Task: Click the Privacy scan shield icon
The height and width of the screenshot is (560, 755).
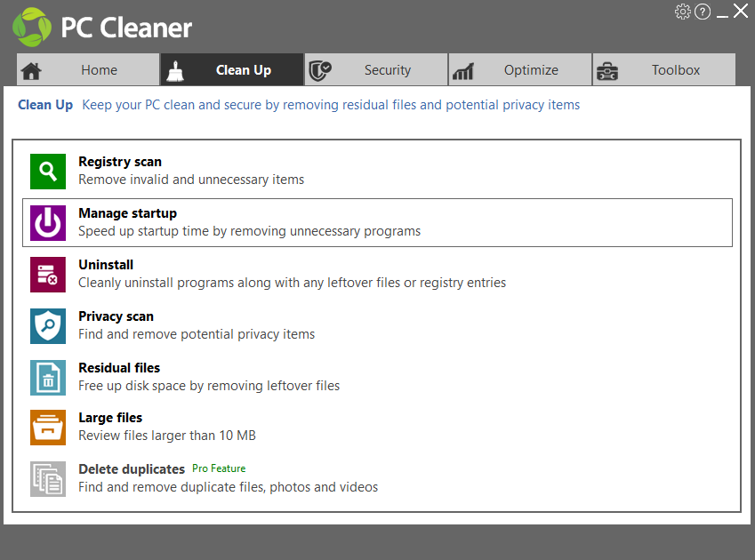Action: point(48,325)
